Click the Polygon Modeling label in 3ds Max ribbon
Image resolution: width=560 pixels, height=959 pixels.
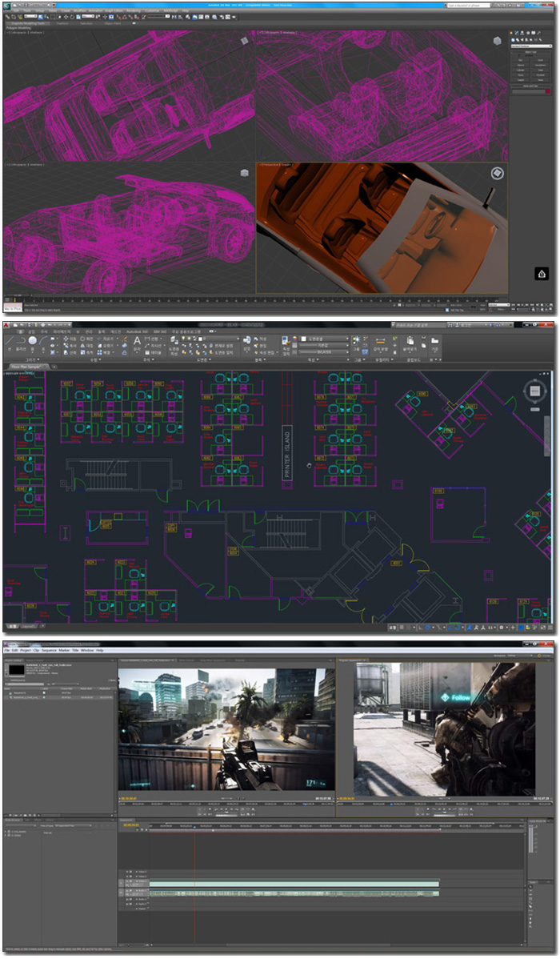click(18, 28)
